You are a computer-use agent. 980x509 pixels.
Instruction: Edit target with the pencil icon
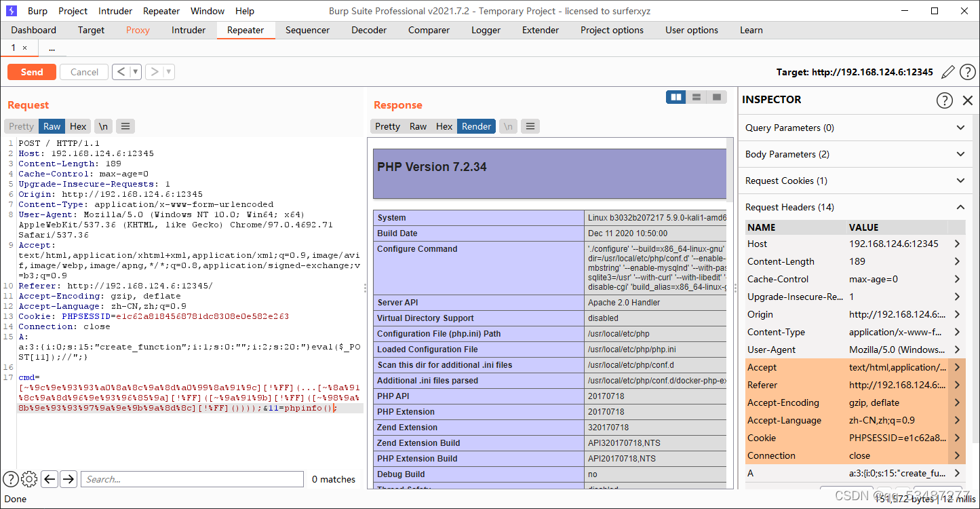coord(948,72)
